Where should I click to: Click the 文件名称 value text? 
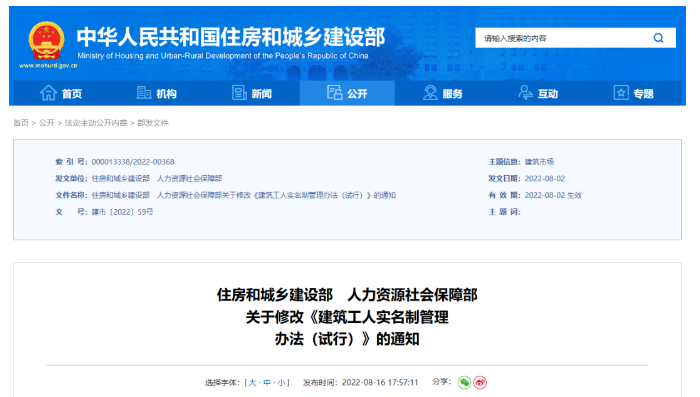pos(244,195)
